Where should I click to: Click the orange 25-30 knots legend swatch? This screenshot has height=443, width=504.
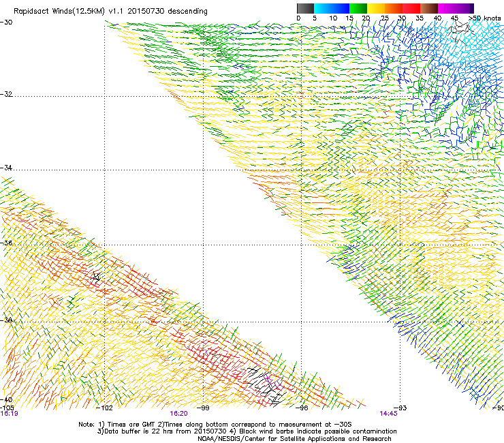click(x=394, y=8)
